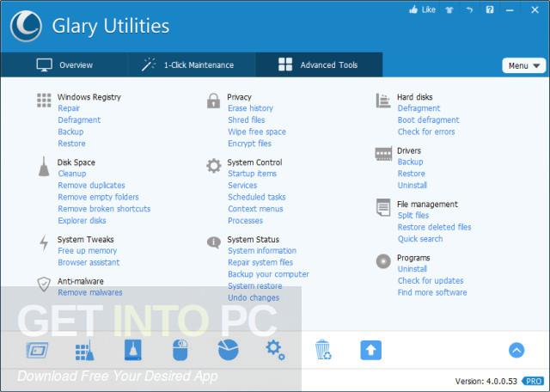Screen dimensions: 550x392
Task: Click the Drivers hardware card icon
Action: click(x=383, y=154)
